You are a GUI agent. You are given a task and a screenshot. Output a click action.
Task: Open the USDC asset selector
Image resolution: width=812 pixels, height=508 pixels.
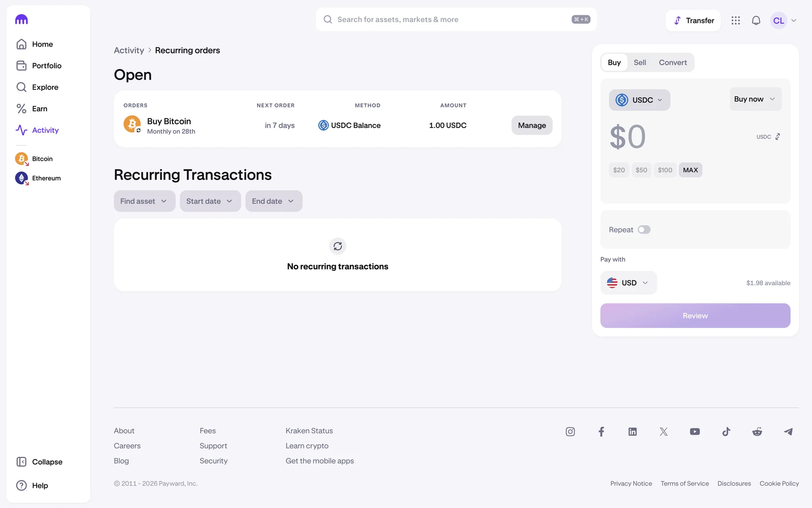click(639, 100)
